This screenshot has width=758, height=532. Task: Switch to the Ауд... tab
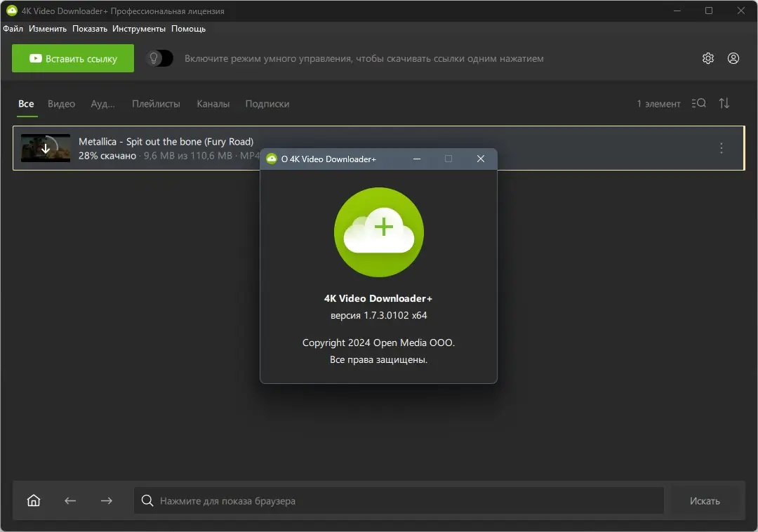[102, 103]
